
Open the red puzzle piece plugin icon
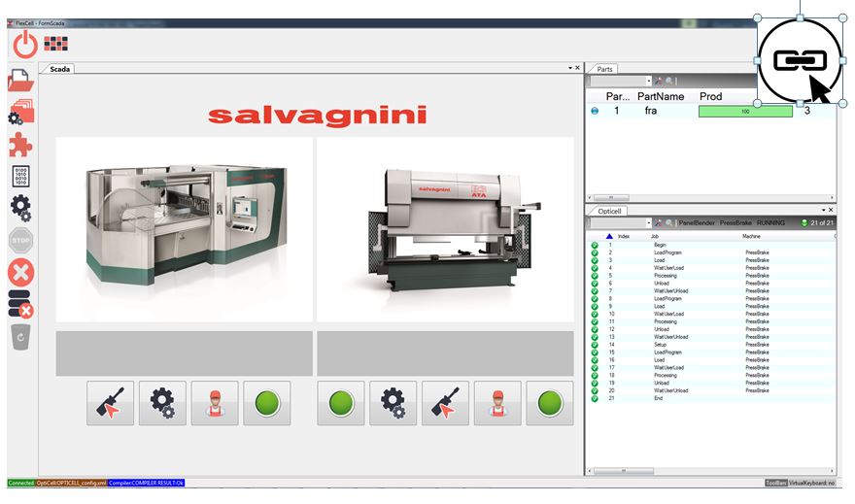click(x=20, y=145)
